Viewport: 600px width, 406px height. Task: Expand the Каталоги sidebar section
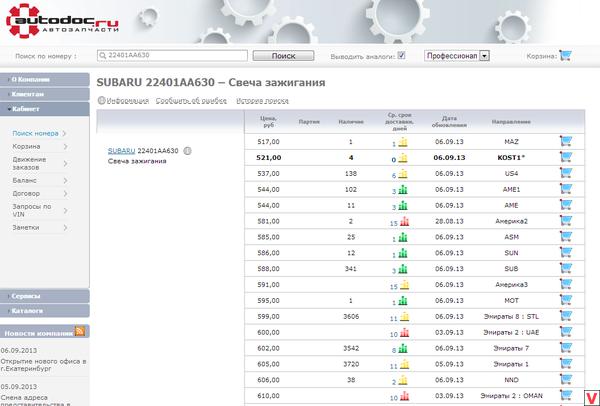point(45,311)
